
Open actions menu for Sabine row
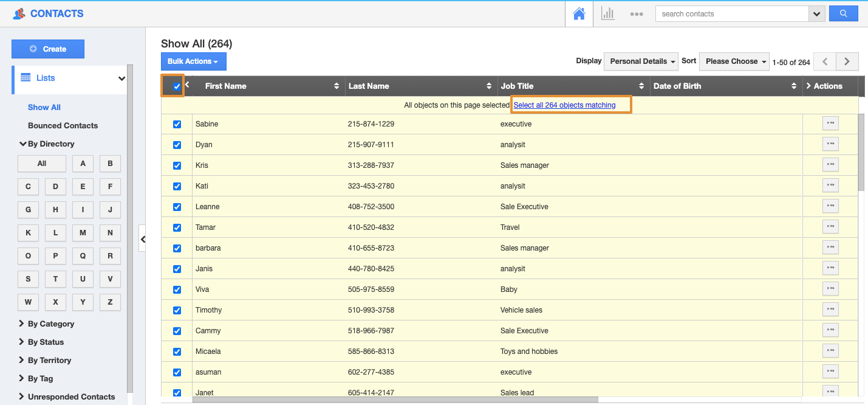(x=830, y=123)
